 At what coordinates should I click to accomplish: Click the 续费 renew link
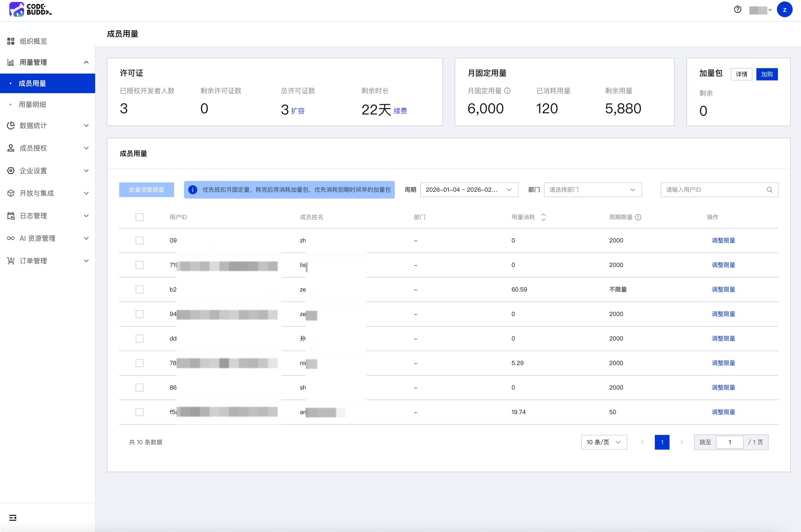(x=400, y=111)
